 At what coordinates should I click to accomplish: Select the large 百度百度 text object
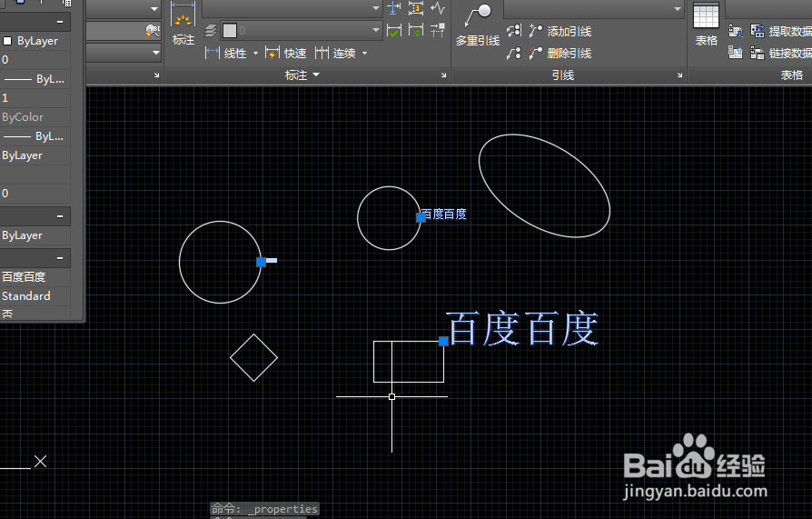tap(523, 329)
